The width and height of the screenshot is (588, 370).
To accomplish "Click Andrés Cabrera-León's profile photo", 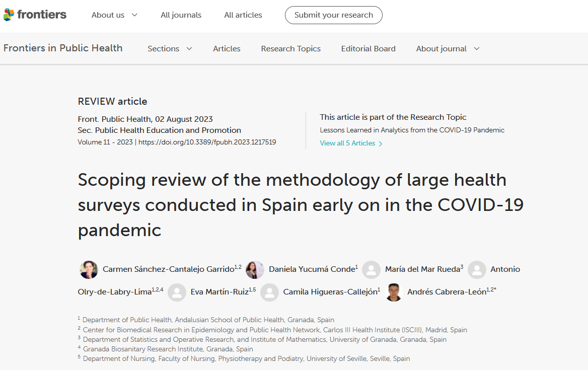I will [x=394, y=292].
